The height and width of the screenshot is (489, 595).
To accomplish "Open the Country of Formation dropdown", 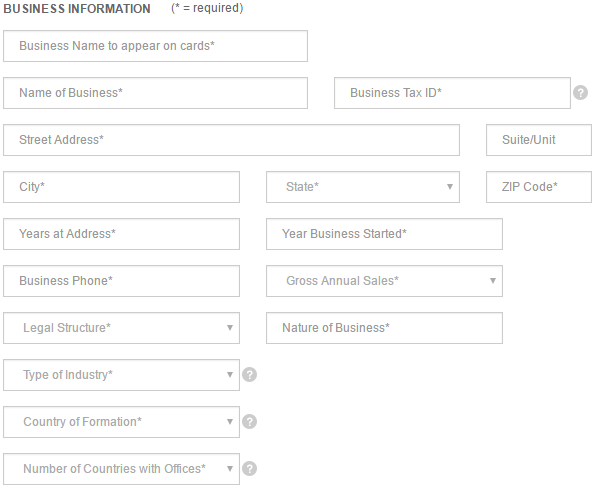I will coord(121,422).
